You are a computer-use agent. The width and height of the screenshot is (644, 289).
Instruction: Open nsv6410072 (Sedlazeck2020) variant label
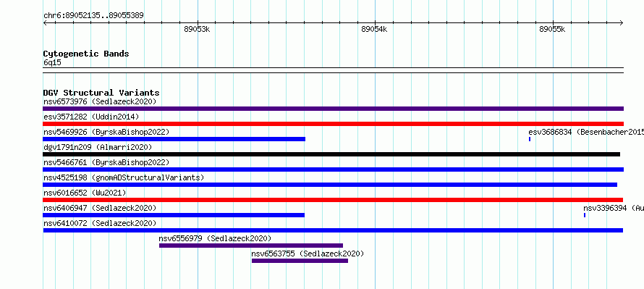coord(100,223)
